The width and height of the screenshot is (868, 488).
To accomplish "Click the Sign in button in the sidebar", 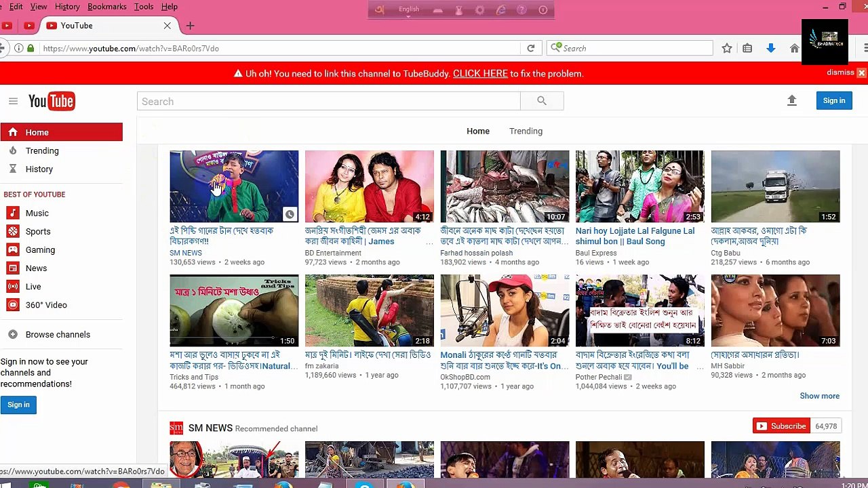I will [x=18, y=405].
